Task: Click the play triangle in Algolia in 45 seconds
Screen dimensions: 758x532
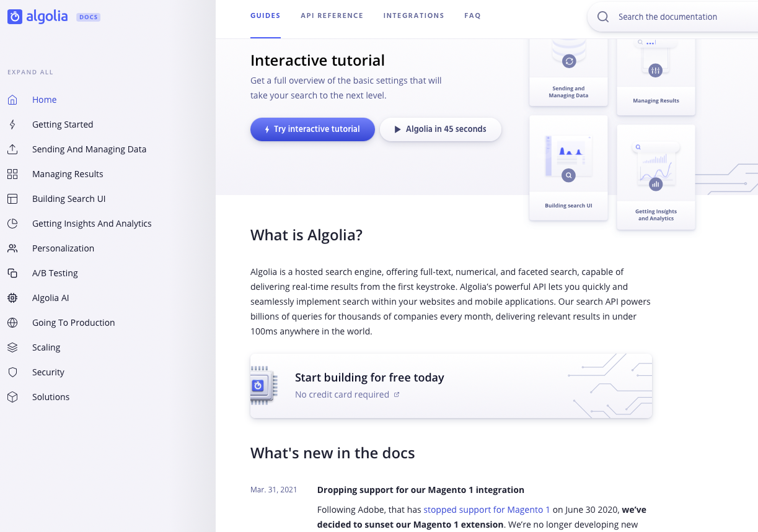Action: point(398,129)
